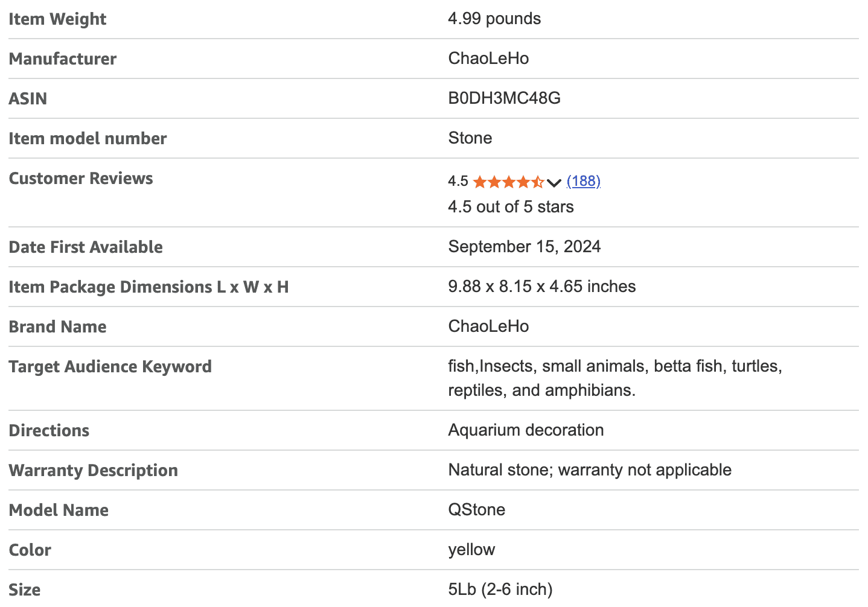Click the package dimensions 9.88 x 8.15 x 4.65 inches
868x607 pixels.
[x=541, y=287]
